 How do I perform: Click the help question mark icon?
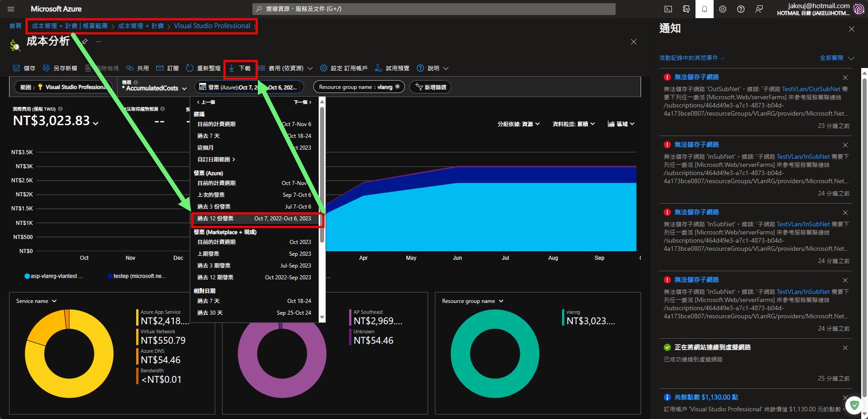point(740,9)
